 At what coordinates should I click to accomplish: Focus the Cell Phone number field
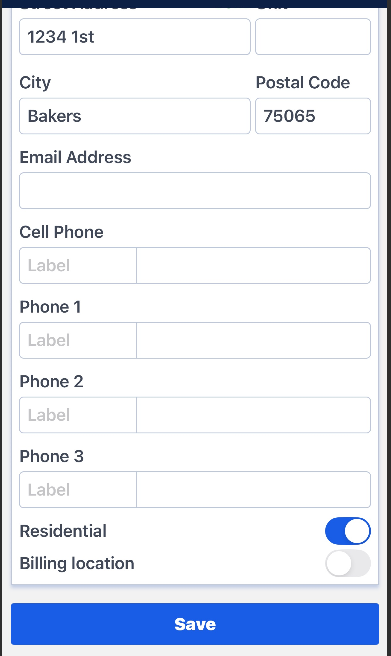point(253,265)
